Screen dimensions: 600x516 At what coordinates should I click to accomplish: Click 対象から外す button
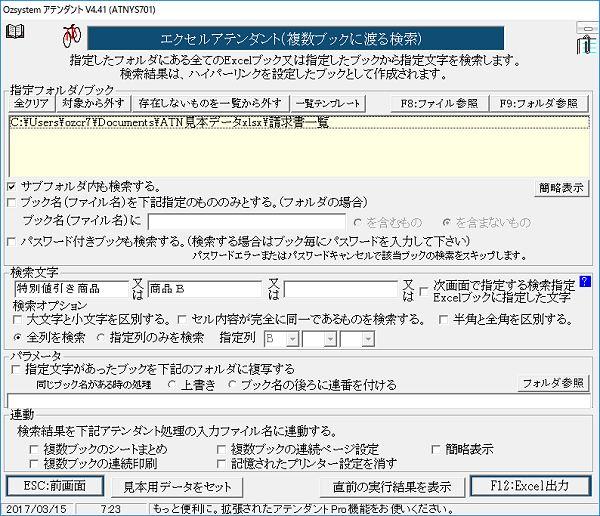(x=93, y=103)
